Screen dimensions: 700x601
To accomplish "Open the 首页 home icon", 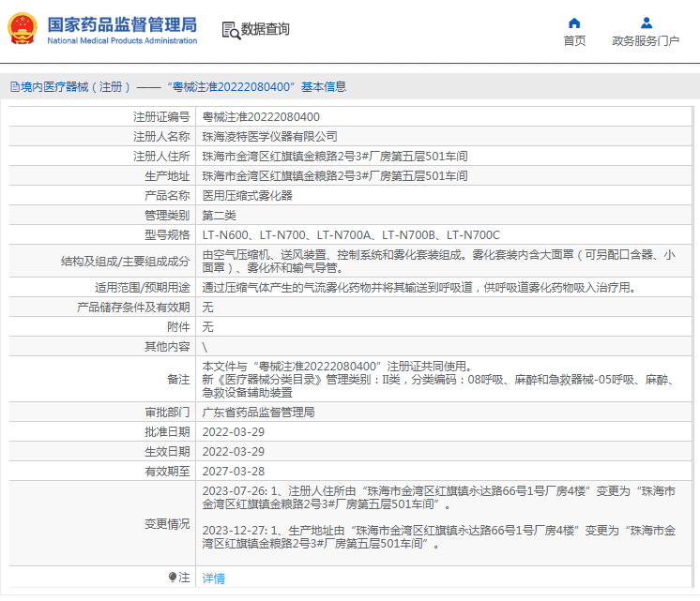I will (574, 23).
